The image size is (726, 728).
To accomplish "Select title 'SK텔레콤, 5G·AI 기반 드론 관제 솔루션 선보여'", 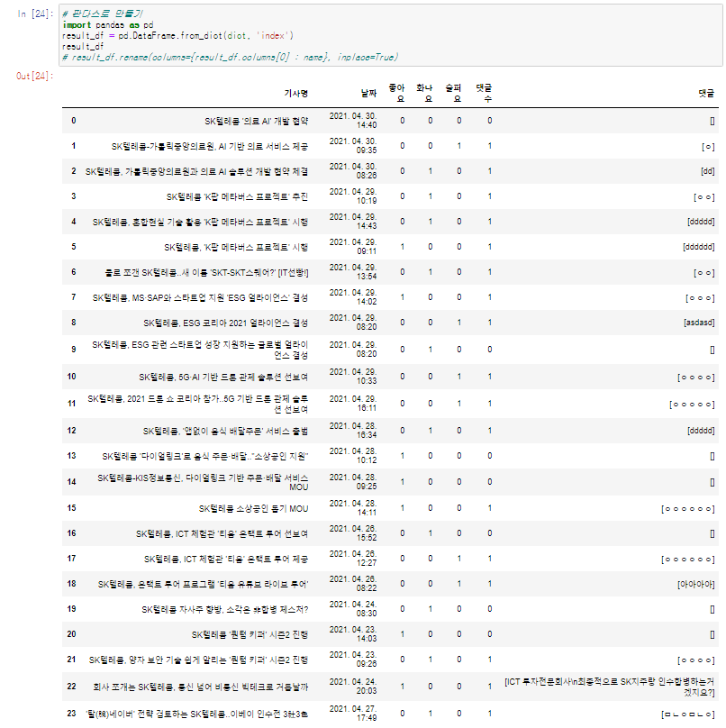I will [x=223, y=377].
